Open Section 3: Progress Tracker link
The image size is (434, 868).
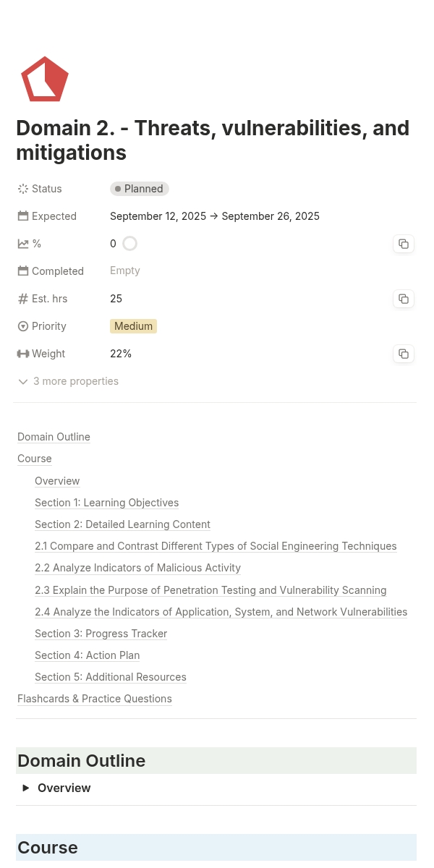click(x=101, y=634)
